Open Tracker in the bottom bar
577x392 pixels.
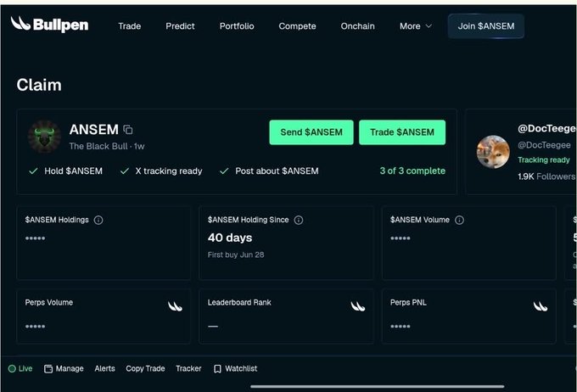point(188,368)
